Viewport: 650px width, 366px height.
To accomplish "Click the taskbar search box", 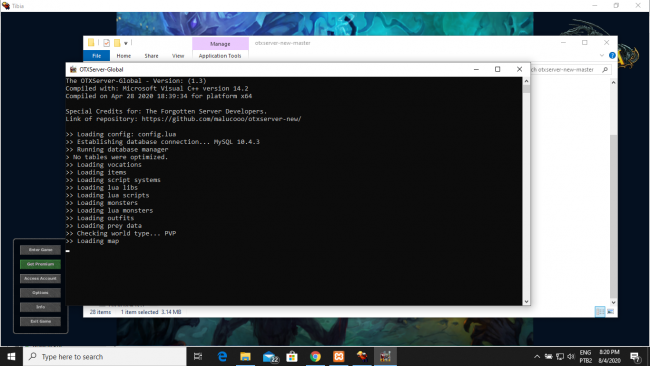I will pos(104,356).
